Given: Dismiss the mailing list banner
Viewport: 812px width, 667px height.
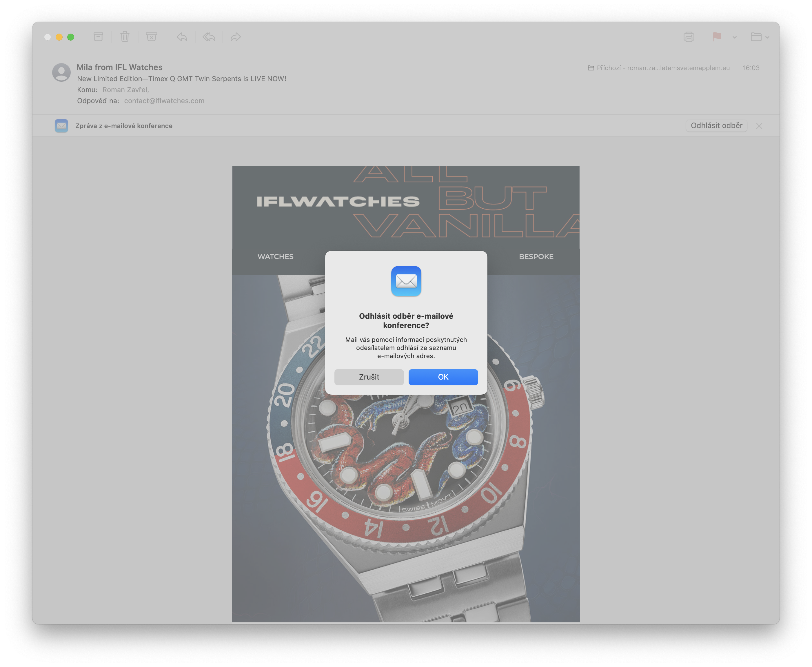Looking at the screenshot, I should coord(759,126).
